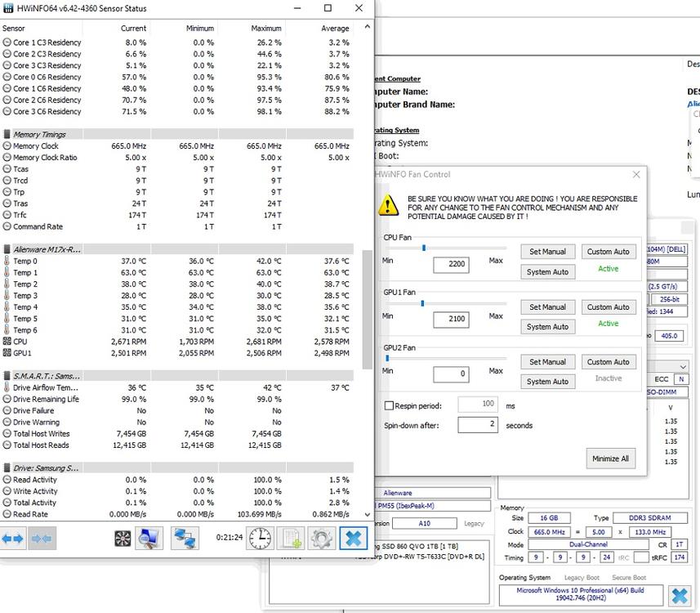Click the monitor with magnifier icon

pos(149,539)
